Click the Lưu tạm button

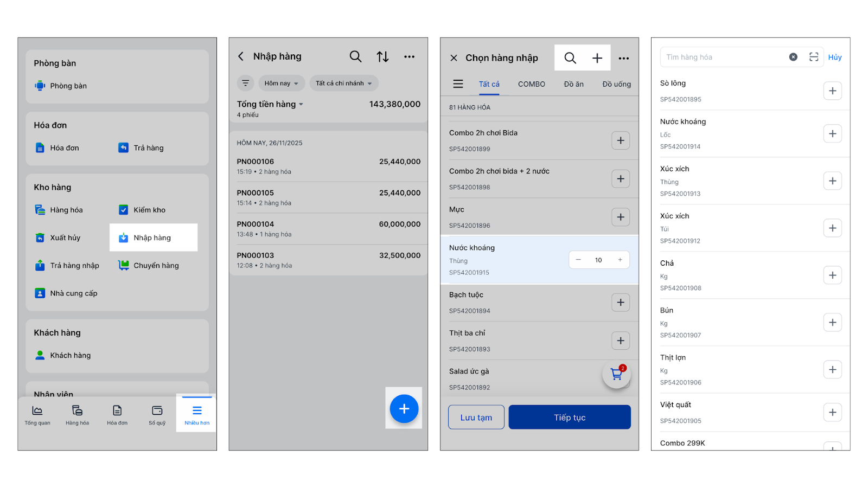click(x=476, y=417)
